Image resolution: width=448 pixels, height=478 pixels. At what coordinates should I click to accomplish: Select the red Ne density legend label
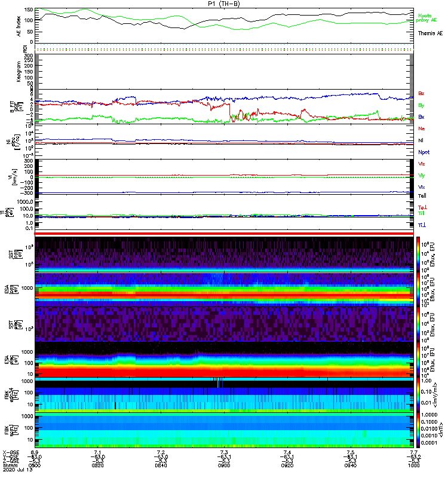(x=422, y=128)
